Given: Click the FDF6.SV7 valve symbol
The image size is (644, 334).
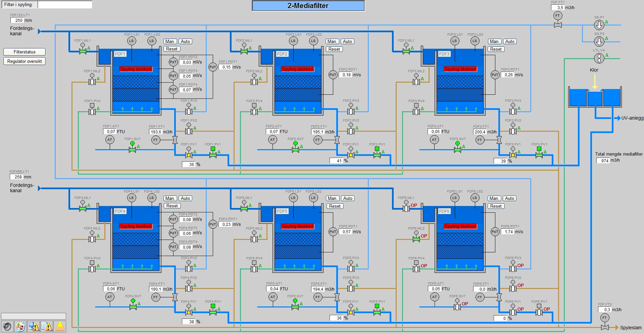Looking at the screenshot, I should tap(457, 306).
